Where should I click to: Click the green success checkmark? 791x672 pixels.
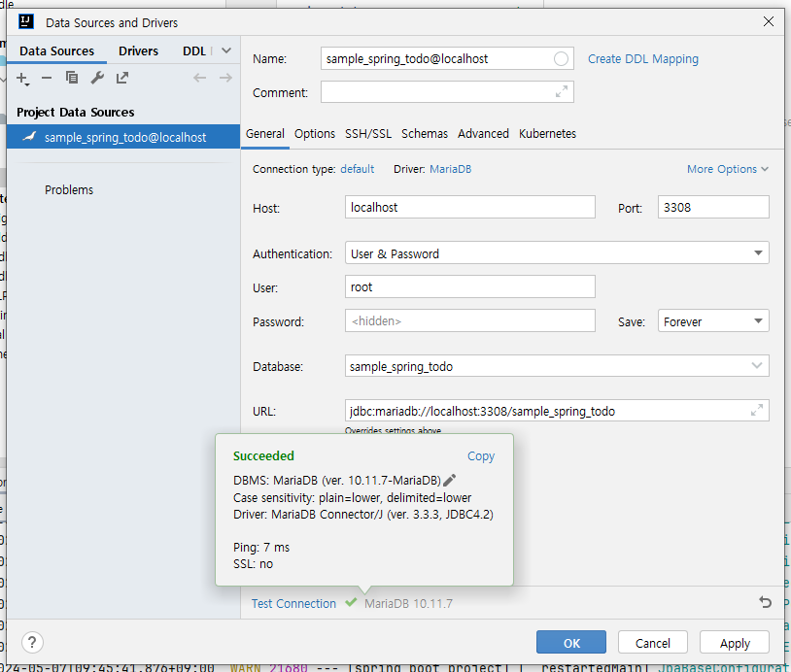pyautogui.click(x=351, y=602)
